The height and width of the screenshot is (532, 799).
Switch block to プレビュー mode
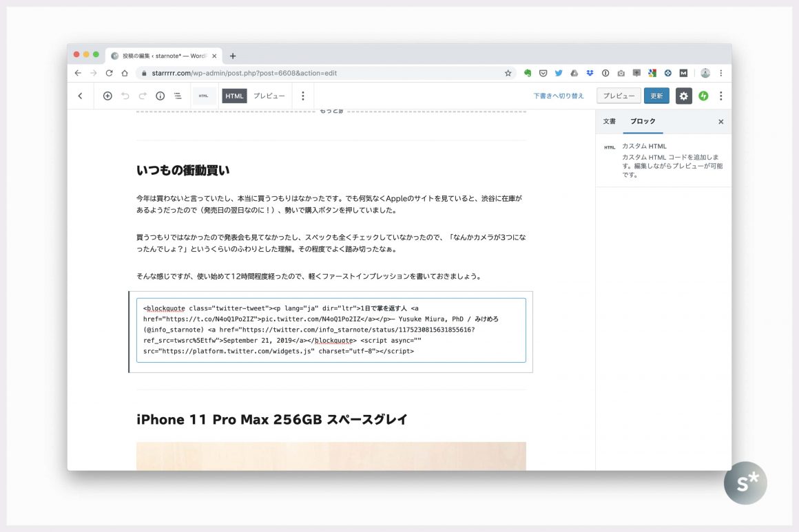(x=269, y=96)
